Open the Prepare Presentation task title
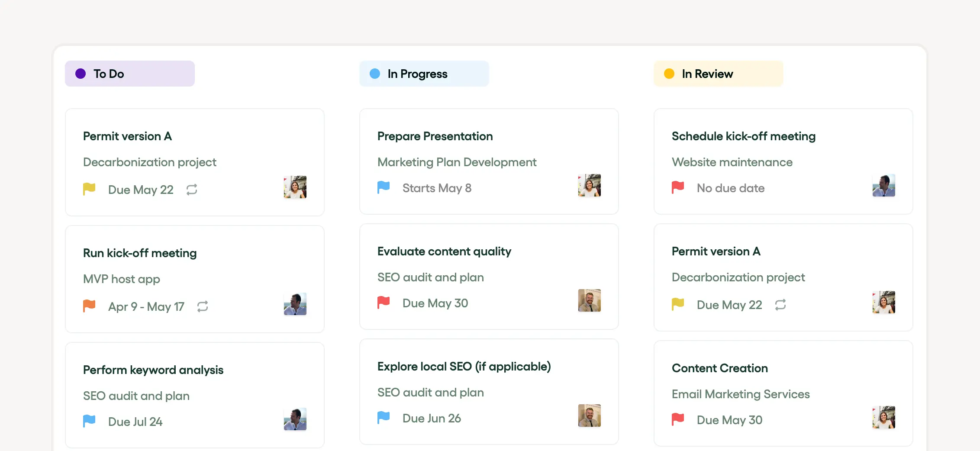Screen dimensions: 980x451 pos(435,136)
